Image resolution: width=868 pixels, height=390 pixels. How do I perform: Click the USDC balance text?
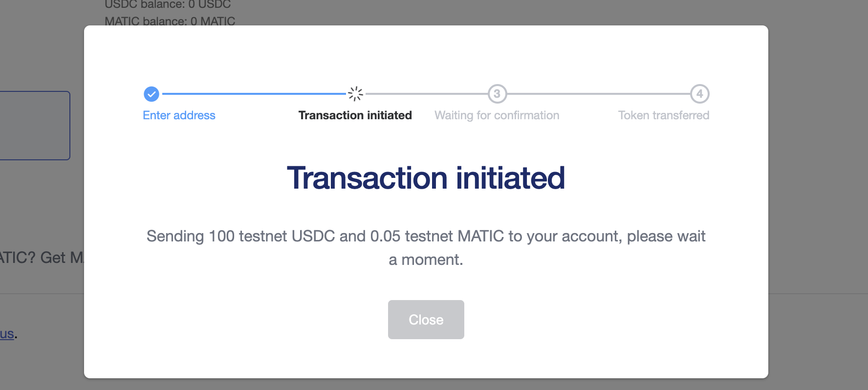(168, 5)
